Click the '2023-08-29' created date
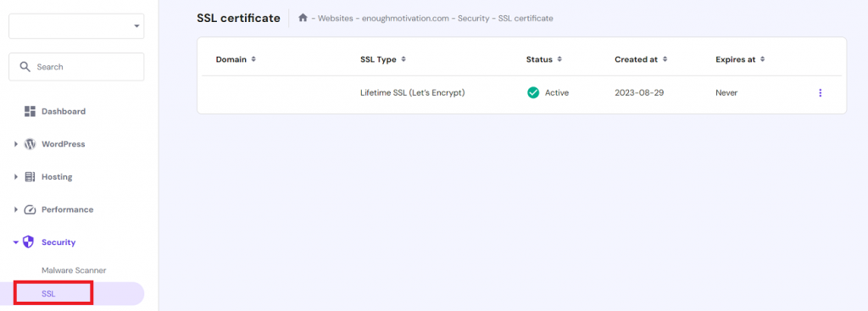 [x=639, y=93]
